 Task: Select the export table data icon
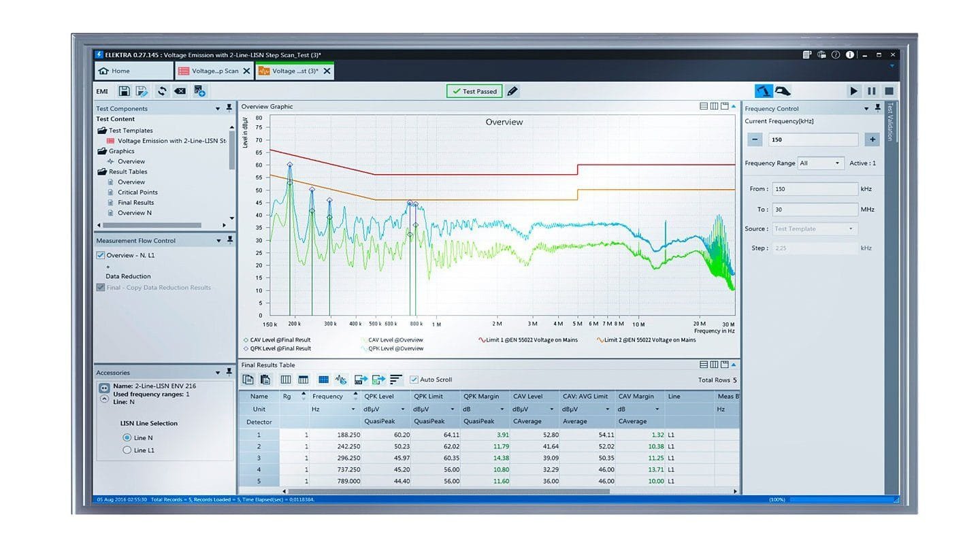359,380
